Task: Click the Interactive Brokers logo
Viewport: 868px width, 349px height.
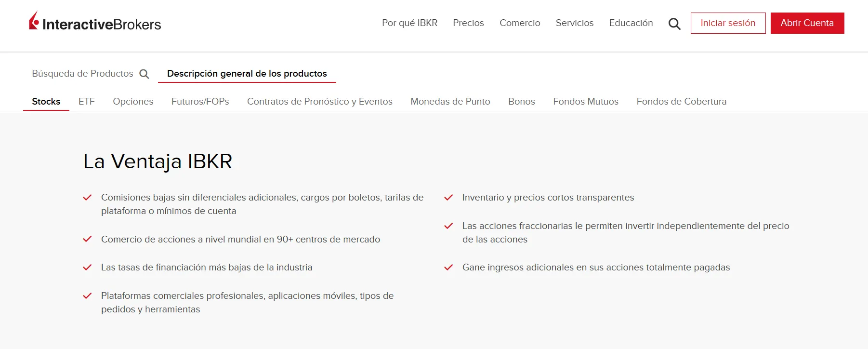Action: pyautogui.click(x=95, y=22)
